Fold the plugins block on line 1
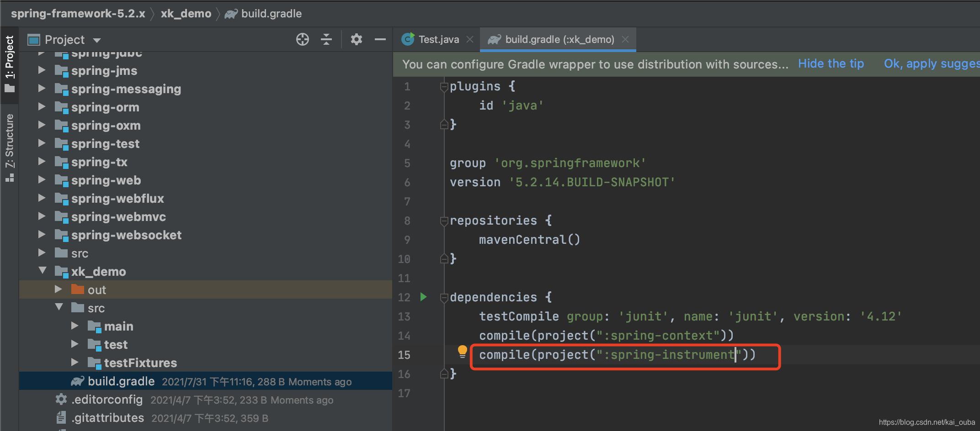This screenshot has width=980, height=431. [443, 86]
